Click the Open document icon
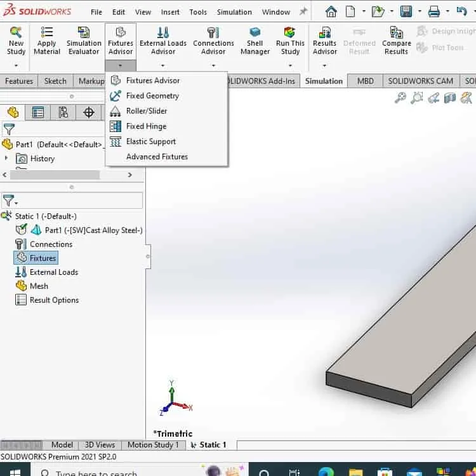 coord(378,12)
